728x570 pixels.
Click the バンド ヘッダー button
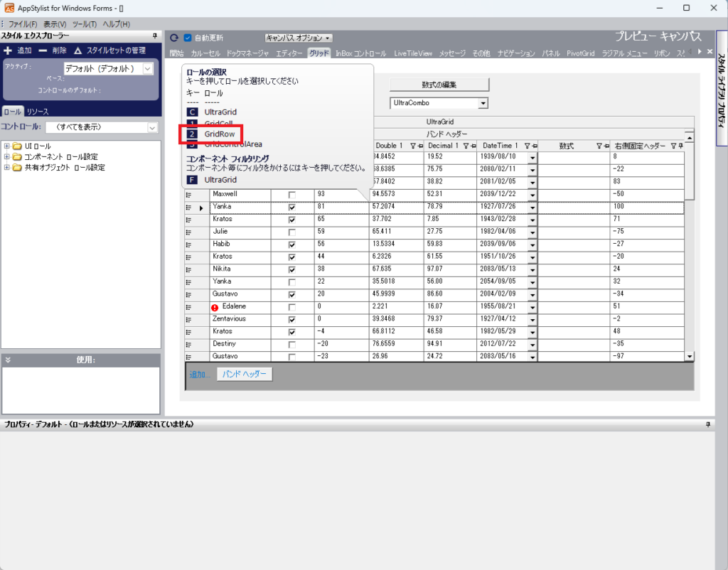245,374
